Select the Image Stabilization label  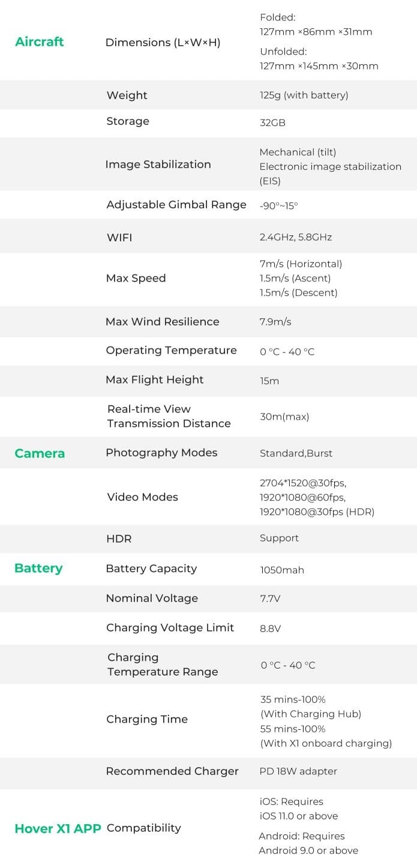[158, 164]
